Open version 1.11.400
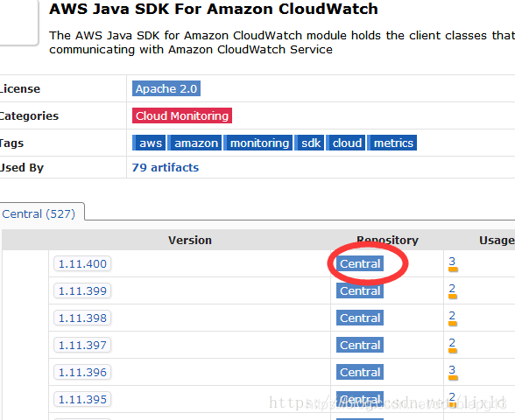The height and width of the screenshot is (420, 515). (82, 263)
